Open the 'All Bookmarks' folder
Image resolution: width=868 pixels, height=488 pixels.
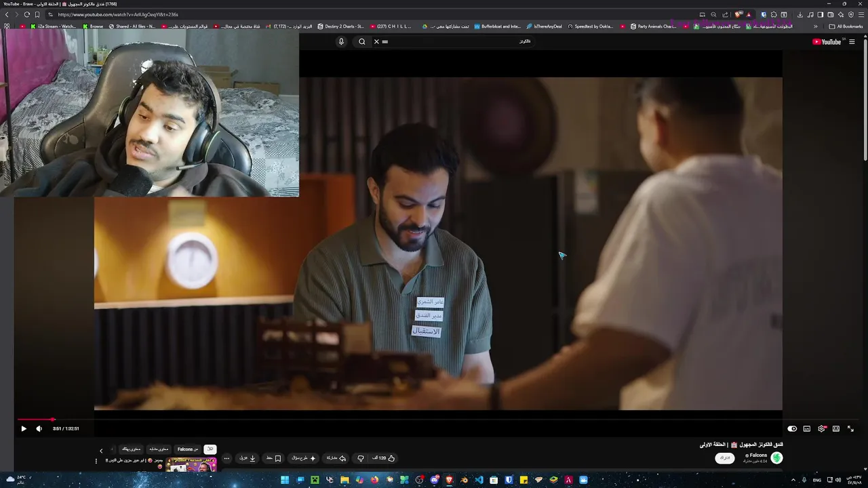coord(846,26)
